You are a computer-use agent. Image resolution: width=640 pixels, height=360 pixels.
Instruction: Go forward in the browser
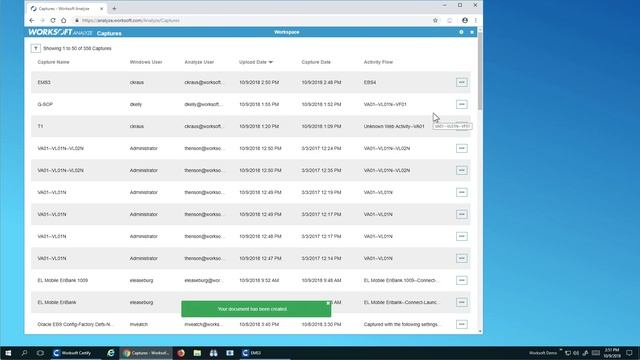42,20
